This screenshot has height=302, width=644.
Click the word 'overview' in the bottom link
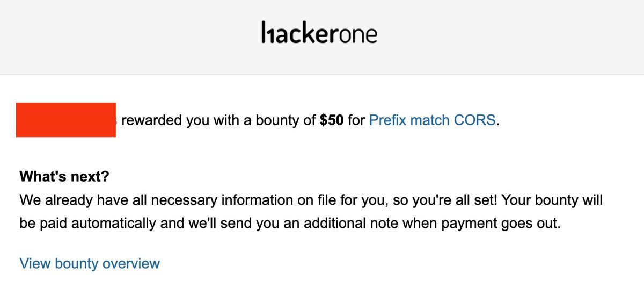(131, 263)
